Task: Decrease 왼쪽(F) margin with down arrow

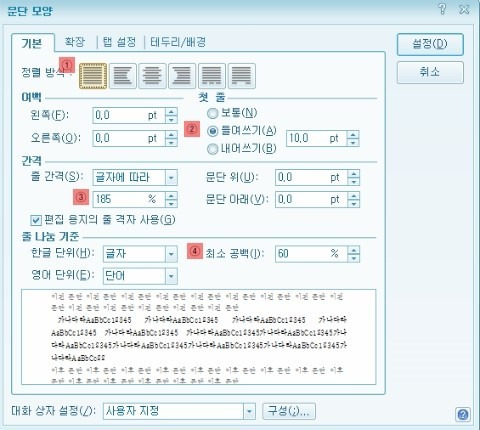Action: [171, 119]
